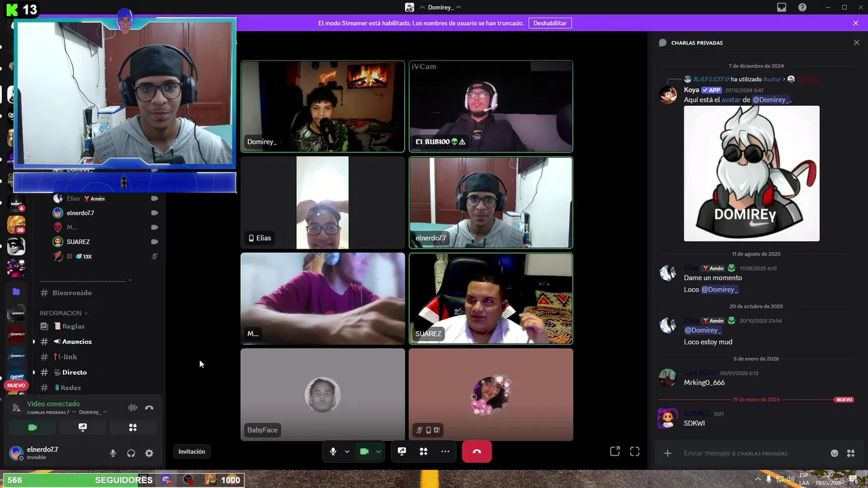
Task: Open Domirey avatar image in chat
Action: (x=751, y=174)
